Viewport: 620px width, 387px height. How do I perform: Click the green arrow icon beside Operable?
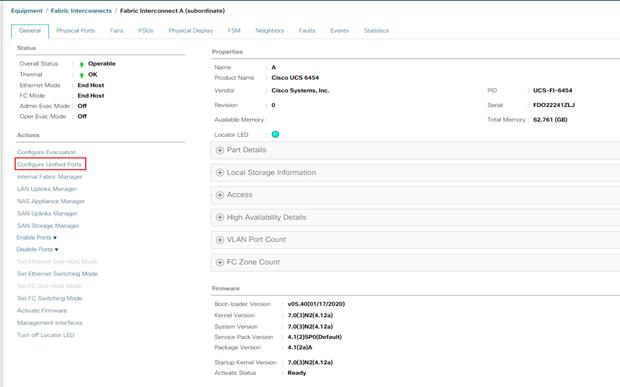(82, 64)
